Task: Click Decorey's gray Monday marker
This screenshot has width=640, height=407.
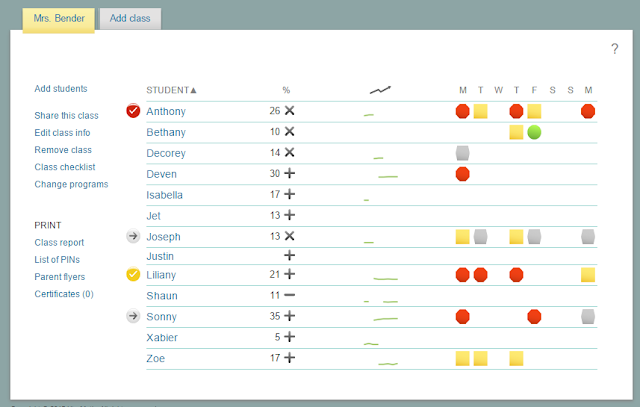Action: coord(462,153)
